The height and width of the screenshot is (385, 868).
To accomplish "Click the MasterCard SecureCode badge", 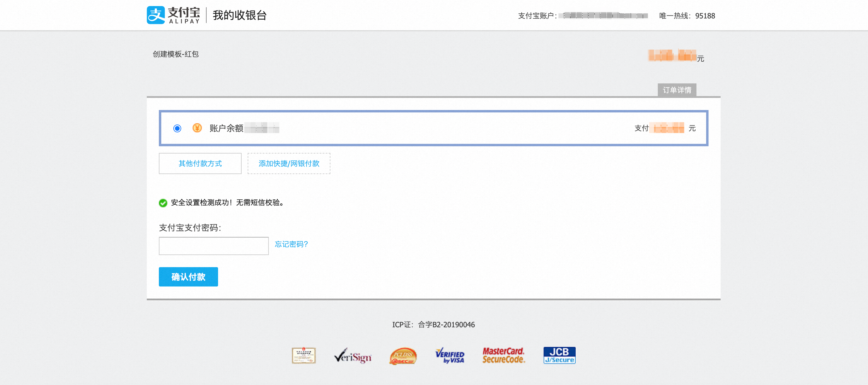I will pos(504,356).
